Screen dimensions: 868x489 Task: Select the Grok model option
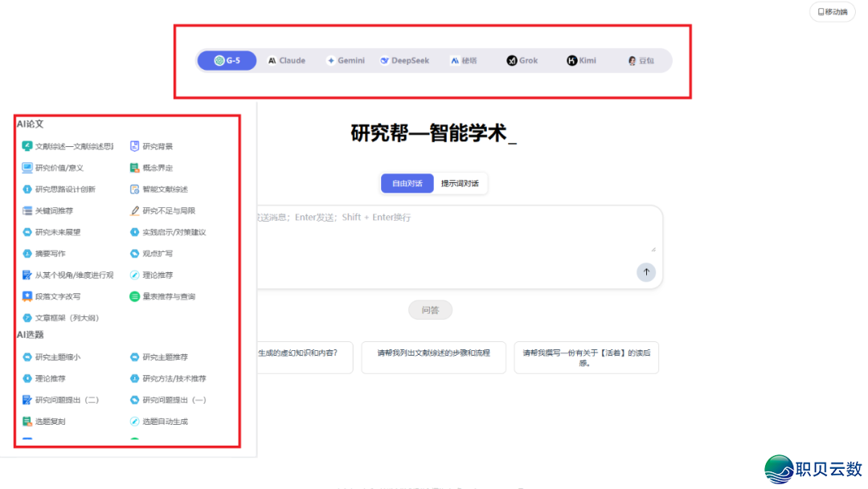pos(522,60)
